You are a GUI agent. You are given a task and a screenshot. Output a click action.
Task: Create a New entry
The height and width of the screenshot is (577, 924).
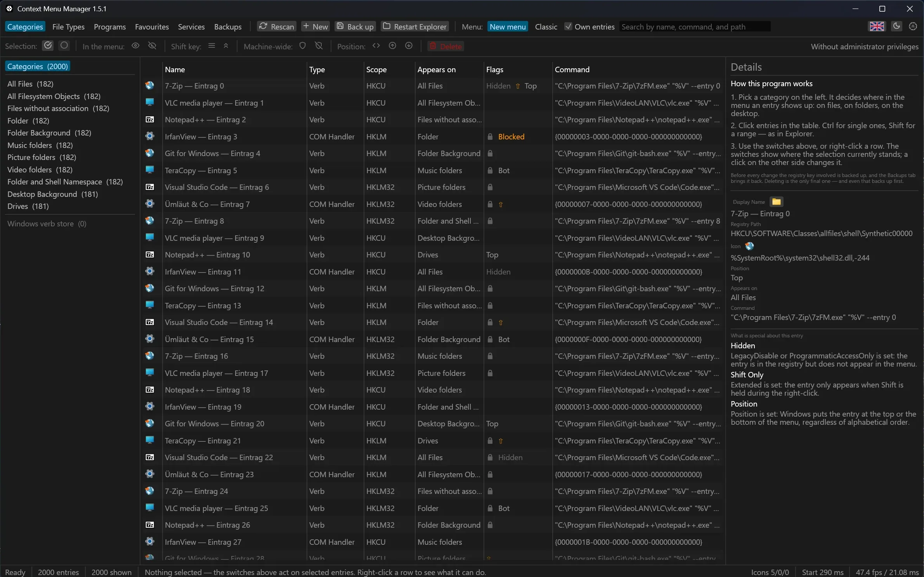click(x=316, y=26)
